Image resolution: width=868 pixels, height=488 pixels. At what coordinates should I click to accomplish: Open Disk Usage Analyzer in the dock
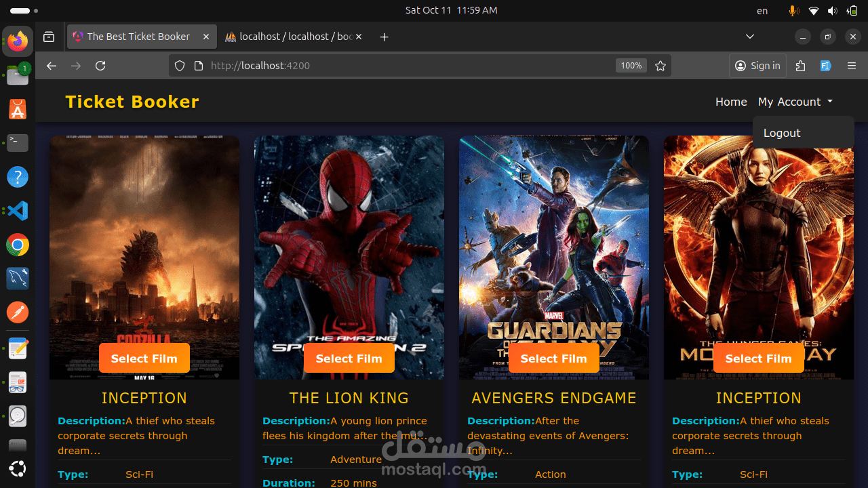pos(18,416)
